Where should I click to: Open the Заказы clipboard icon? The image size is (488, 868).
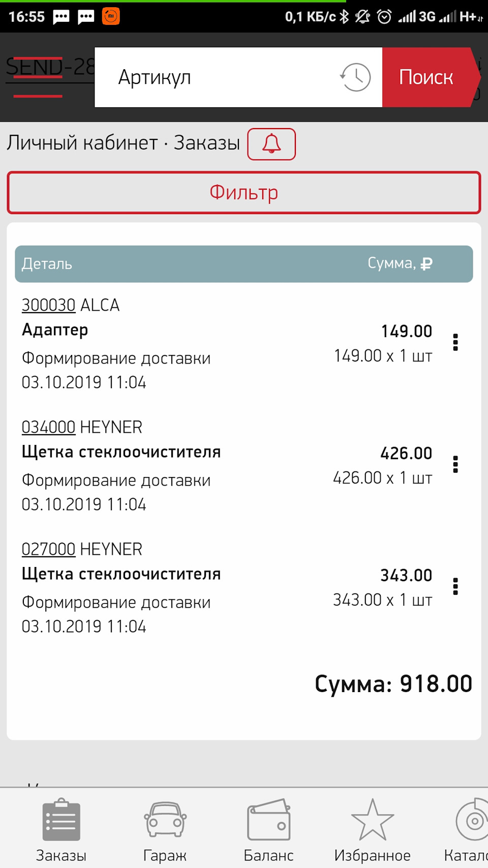61,820
